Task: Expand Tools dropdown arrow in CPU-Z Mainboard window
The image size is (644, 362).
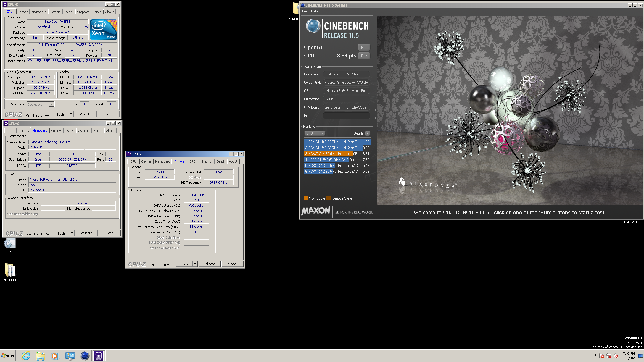Action: click(x=72, y=233)
